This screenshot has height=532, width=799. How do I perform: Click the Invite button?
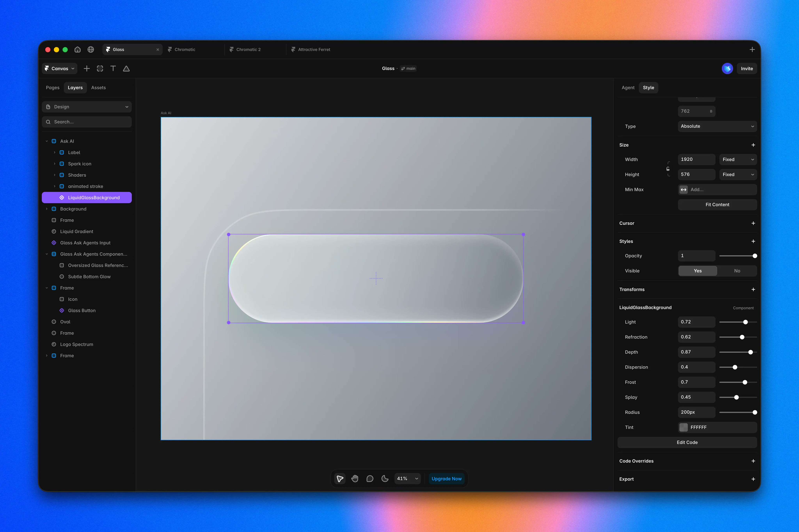(747, 69)
